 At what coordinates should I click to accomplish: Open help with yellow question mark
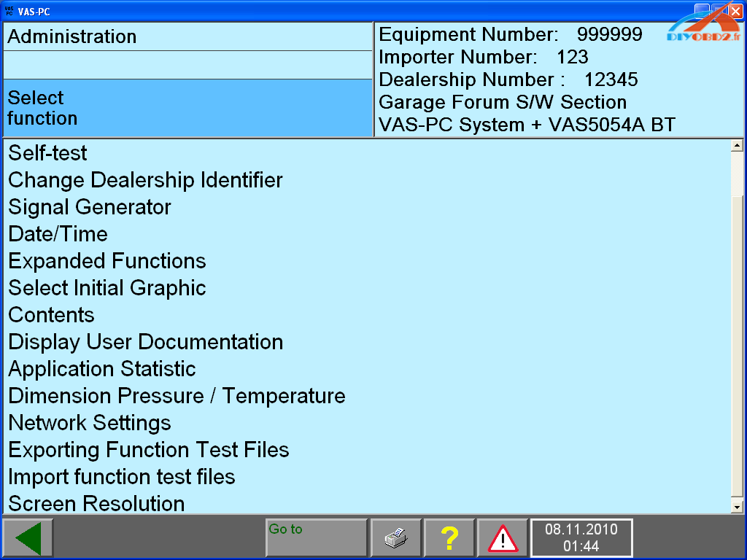(x=449, y=538)
